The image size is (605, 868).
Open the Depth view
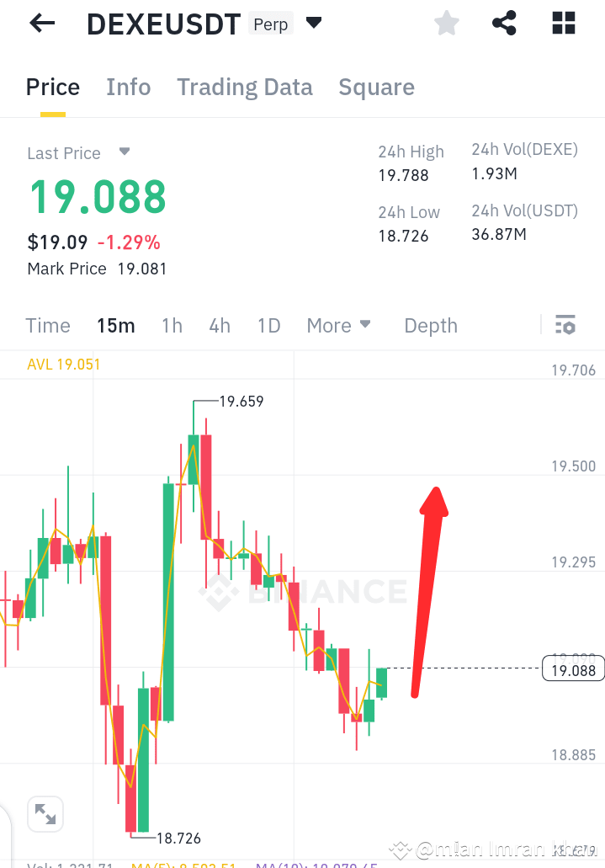[430, 325]
